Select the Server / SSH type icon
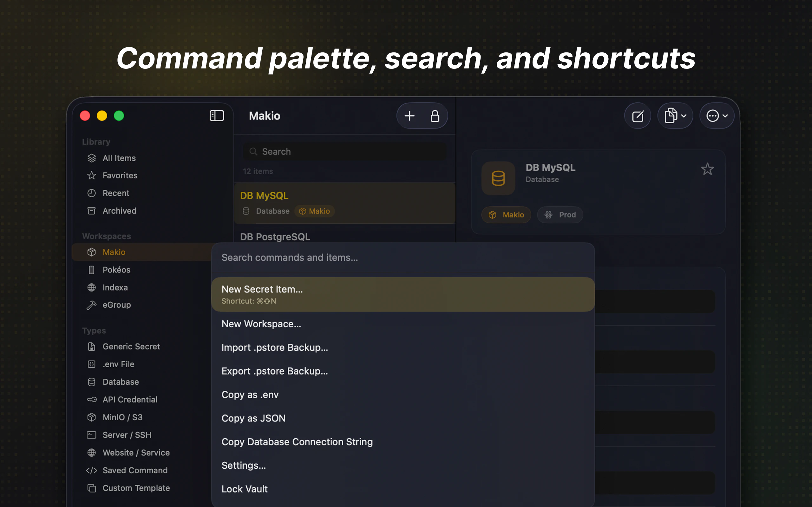Image resolution: width=812 pixels, height=507 pixels. [91, 435]
